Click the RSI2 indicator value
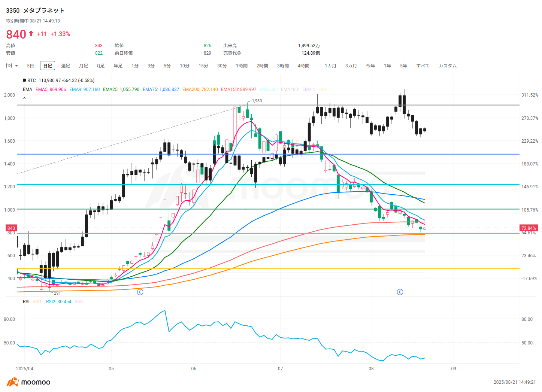 [58, 302]
